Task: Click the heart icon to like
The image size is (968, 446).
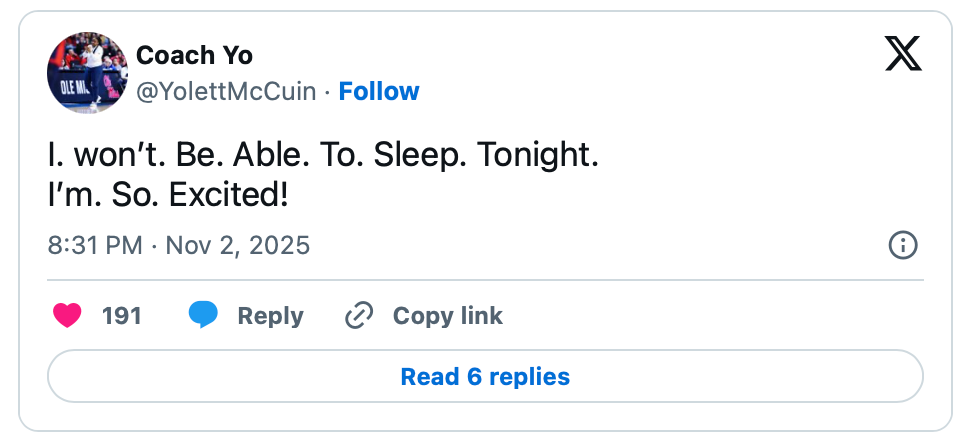Action: tap(67, 316)
